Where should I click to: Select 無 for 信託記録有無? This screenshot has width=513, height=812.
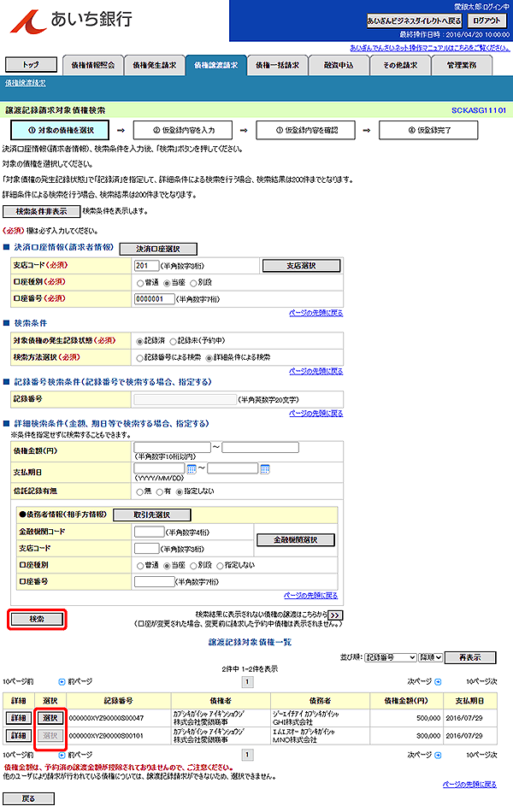point(140,492)
